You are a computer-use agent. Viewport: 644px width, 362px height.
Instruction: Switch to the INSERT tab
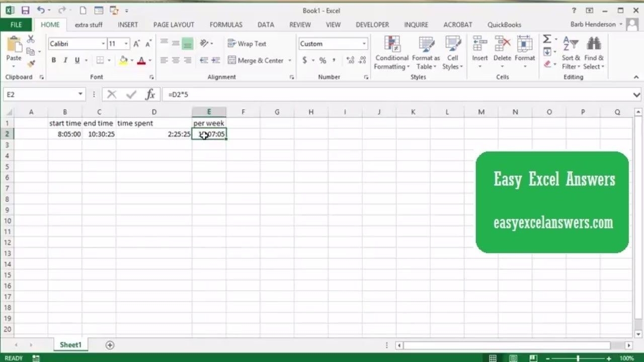coord(128,25)
